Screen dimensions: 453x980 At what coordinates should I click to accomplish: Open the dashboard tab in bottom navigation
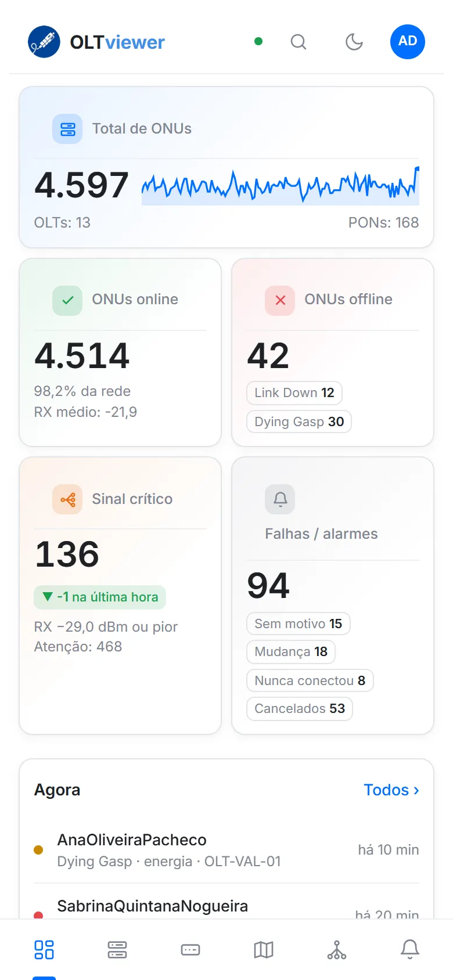point(44,950)
